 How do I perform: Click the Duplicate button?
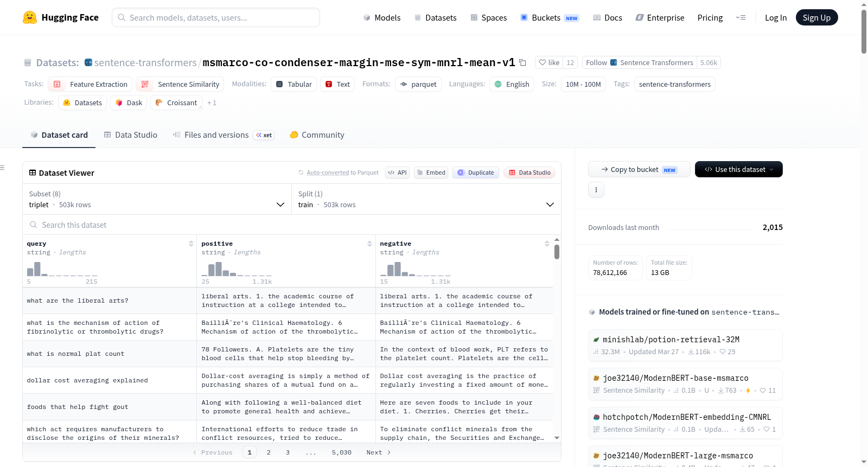[x=476, y=172]
